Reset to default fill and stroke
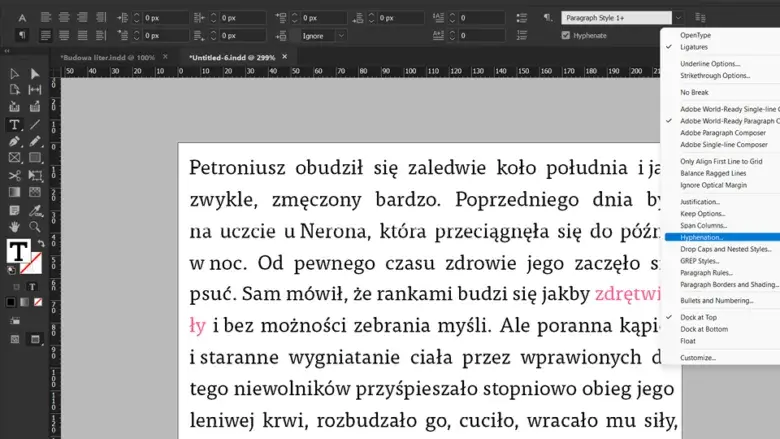 pos(10,270)
